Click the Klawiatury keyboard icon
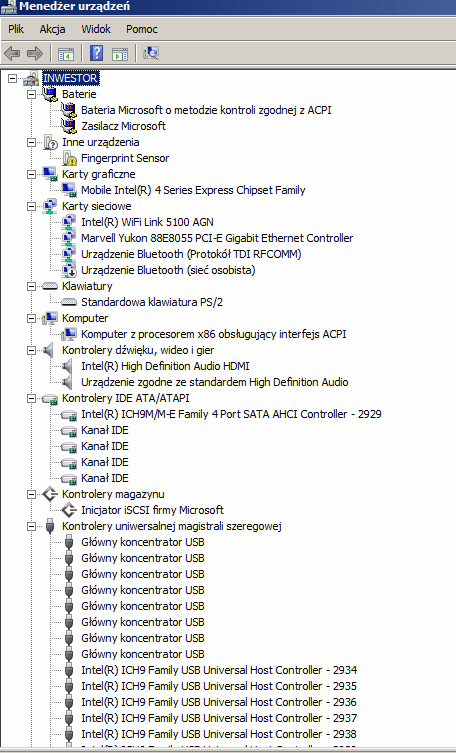The height and width of the screenshot is (753, 456). [50, 286]
